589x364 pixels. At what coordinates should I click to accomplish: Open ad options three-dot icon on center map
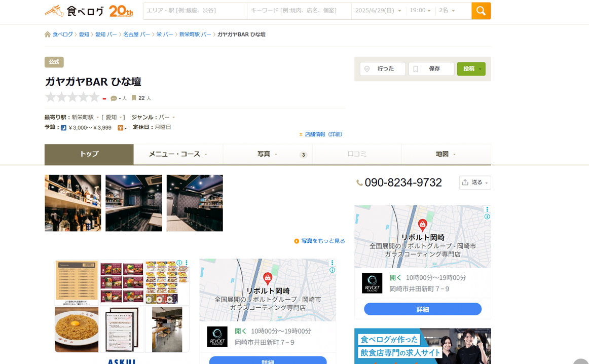332,263
